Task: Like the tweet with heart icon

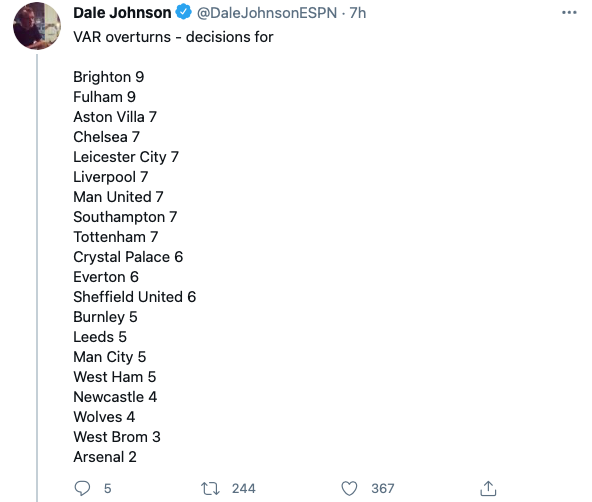Action: coord(349,488)
